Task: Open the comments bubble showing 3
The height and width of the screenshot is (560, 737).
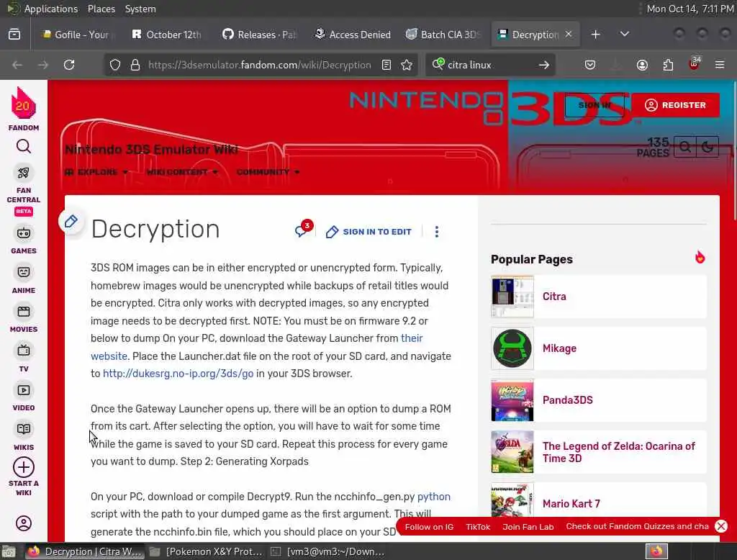Action: pyautogui.click(x=303, y=229)
